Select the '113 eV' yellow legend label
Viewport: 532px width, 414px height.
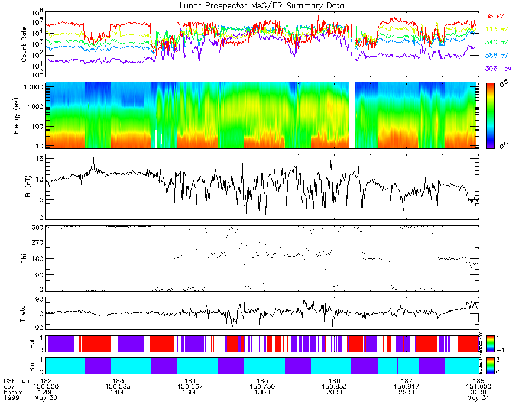coord(497,29)
